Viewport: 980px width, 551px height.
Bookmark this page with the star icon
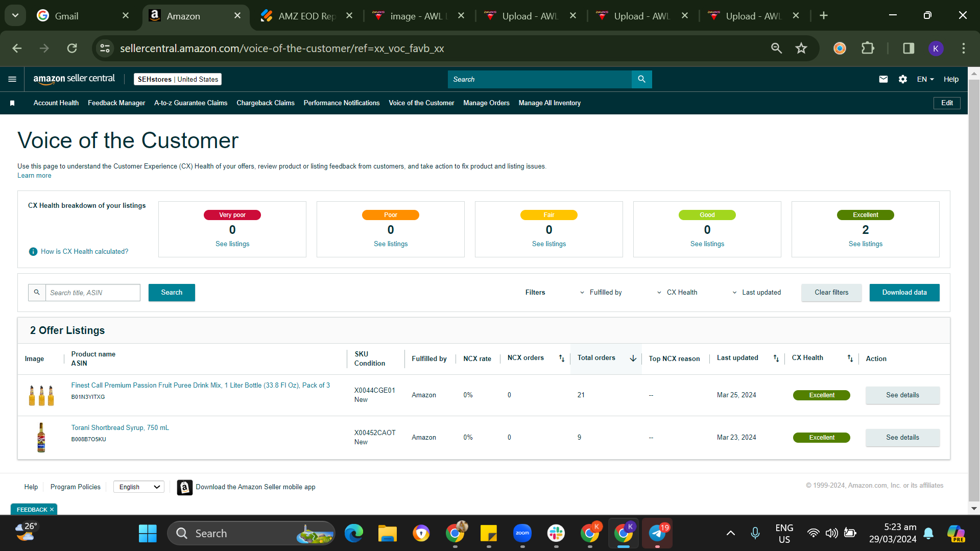(x=801, y=49)
